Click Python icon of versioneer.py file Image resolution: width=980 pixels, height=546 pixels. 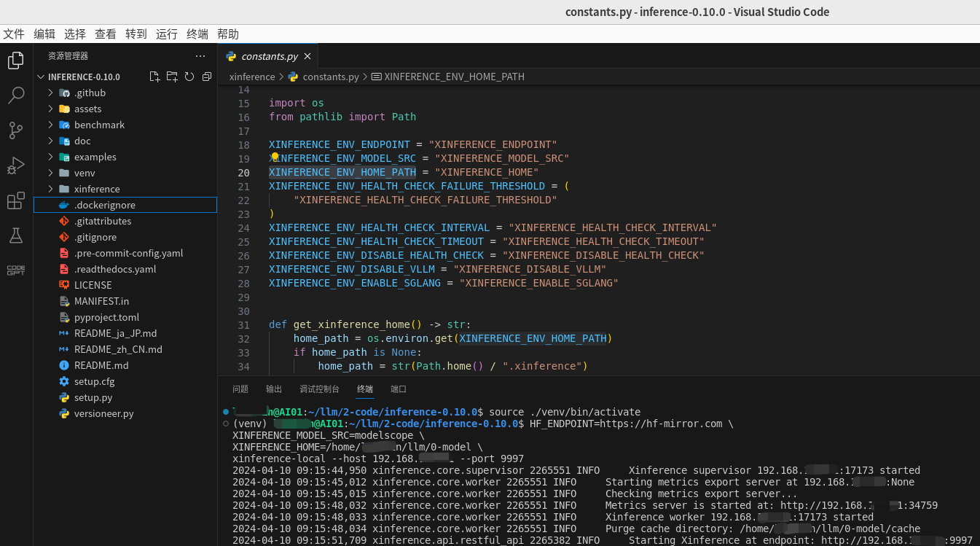(x=64, y=413)
